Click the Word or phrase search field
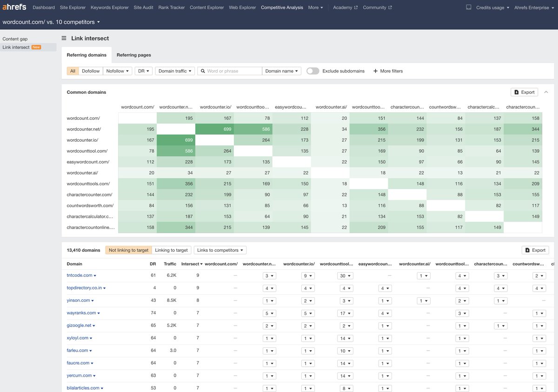 pos(230,71)
